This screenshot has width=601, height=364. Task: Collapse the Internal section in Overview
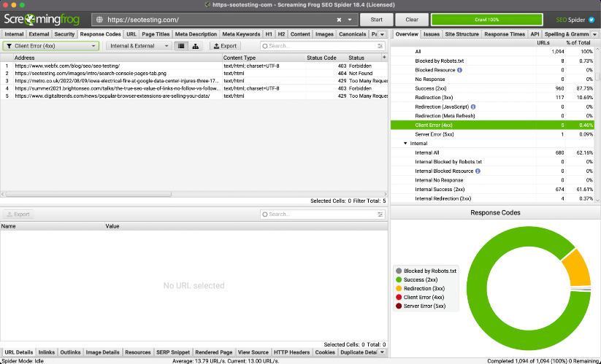pyautogui.click(x=405, y=144)
